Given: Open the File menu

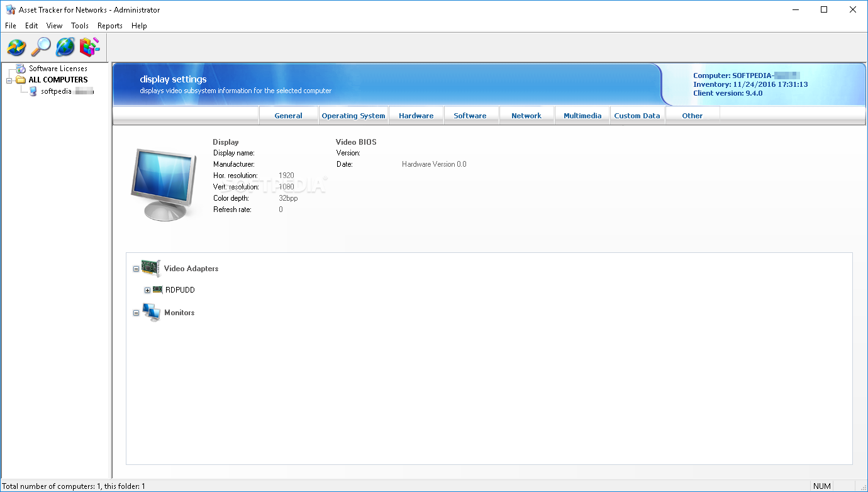Looking at the screenshot, I should pyautogui.click(x=11, y=26).
